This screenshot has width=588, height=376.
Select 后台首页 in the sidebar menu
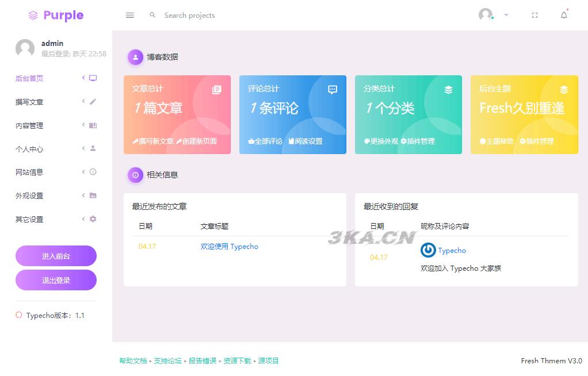click(x=30, y=78)
